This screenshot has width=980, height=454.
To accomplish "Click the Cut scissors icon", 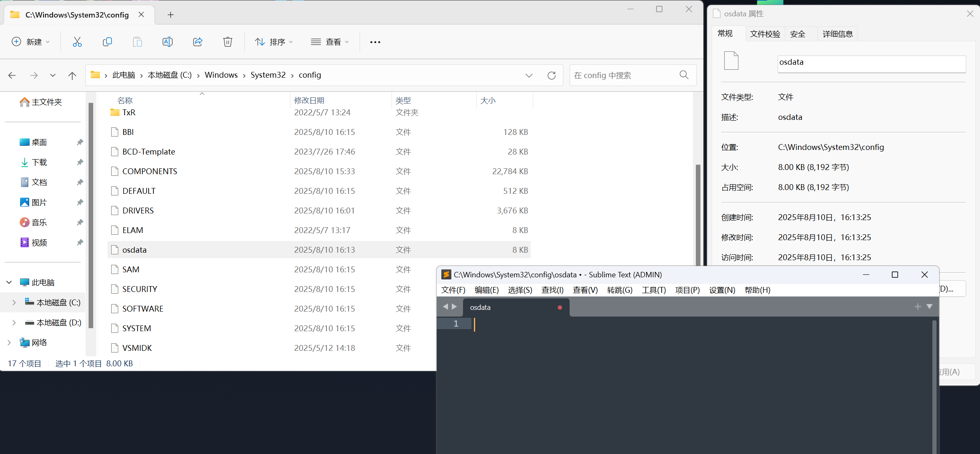I will 77,42.
